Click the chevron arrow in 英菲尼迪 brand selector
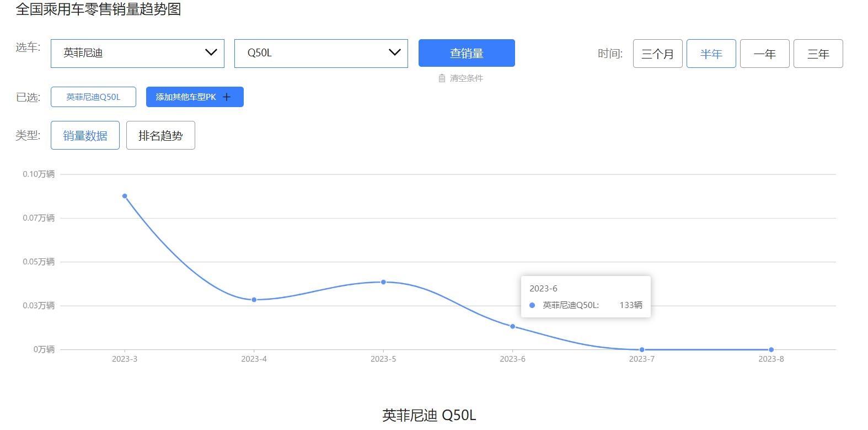This screenshot has width=868, height=430. click(x=211, y=52)
